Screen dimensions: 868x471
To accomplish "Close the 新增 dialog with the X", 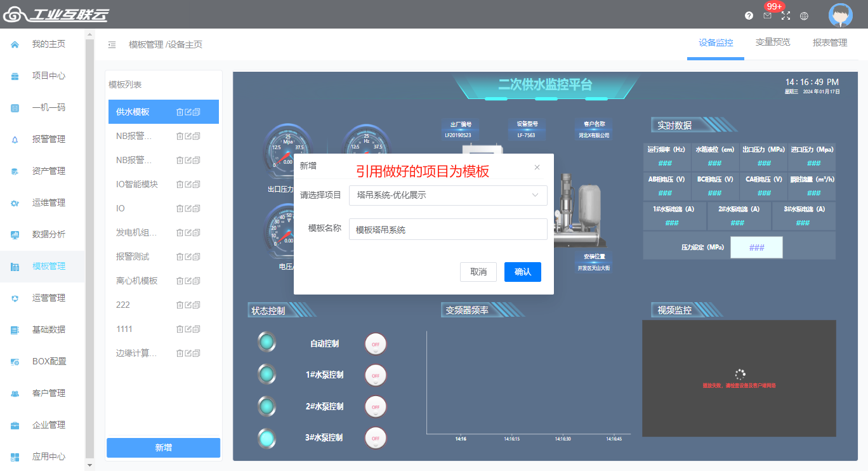I will pyautogui.click(x=537, y=168).
